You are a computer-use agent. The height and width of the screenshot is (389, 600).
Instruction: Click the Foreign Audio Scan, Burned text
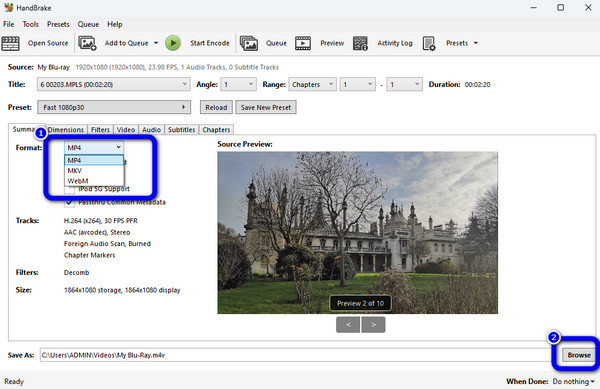click(107, 244)
